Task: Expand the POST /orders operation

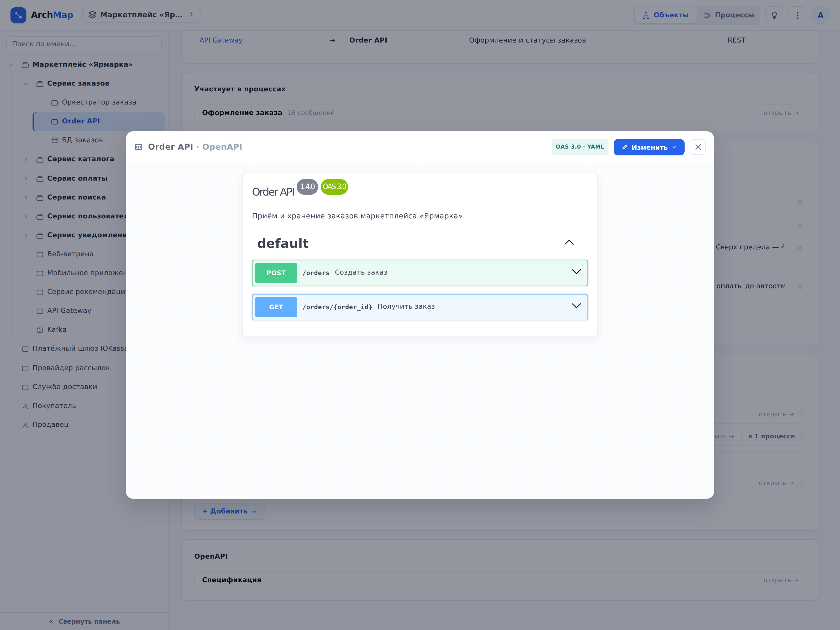Action: [420, 273]
